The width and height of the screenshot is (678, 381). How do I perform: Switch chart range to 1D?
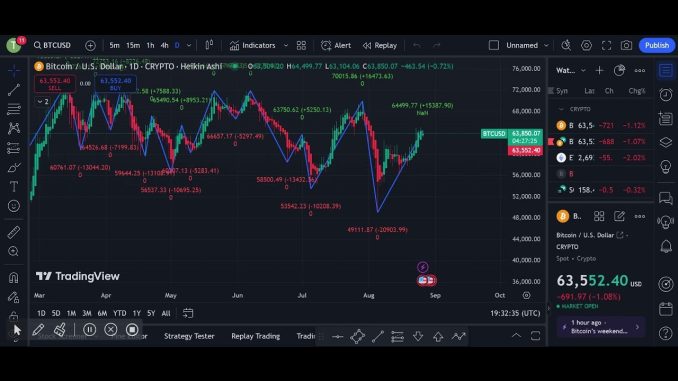pos(41,313)
